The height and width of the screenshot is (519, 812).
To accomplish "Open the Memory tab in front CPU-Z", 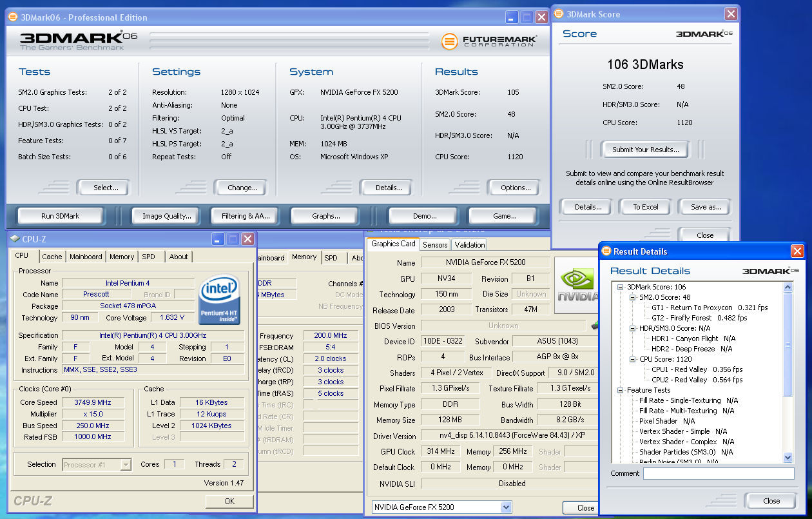I will click(122, 257).
